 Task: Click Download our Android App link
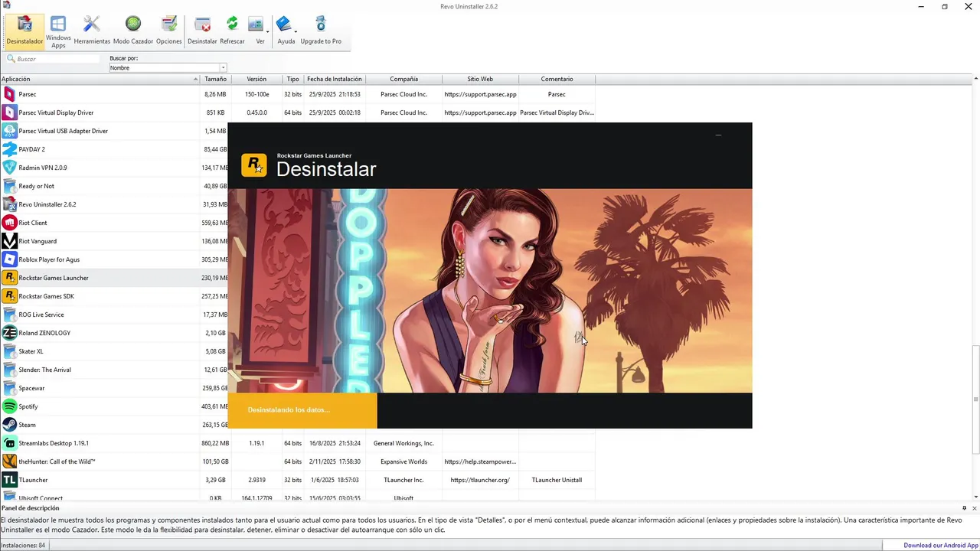[x=941, y=546]
